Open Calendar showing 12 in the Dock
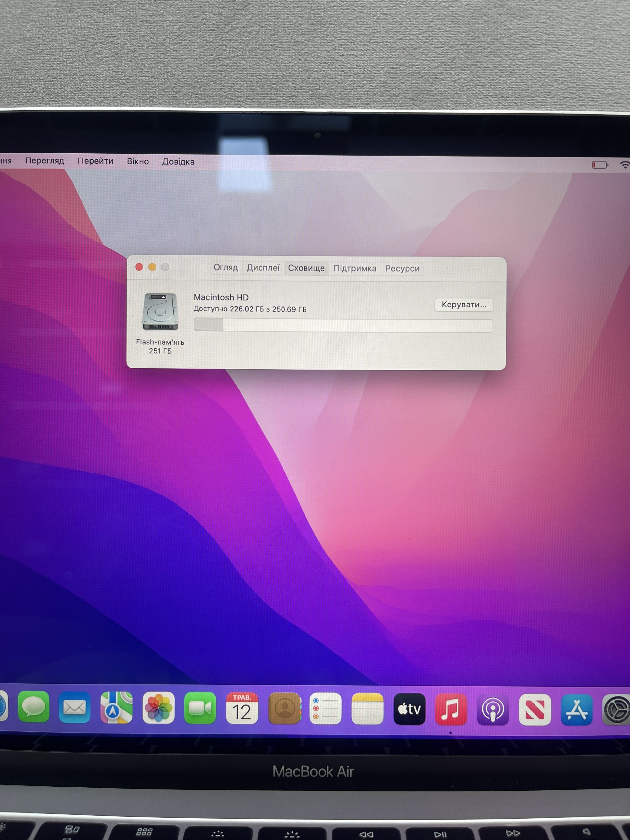This screenshot has width=630, height=840. click(x=242, y=708)
